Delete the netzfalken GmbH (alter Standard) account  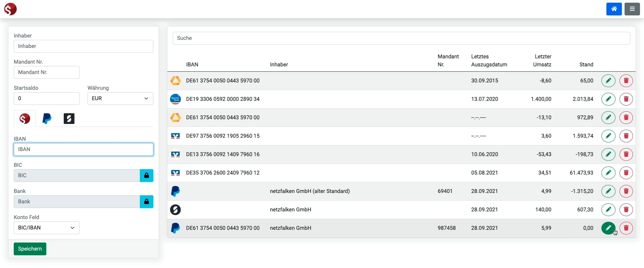tap(626, 191)
